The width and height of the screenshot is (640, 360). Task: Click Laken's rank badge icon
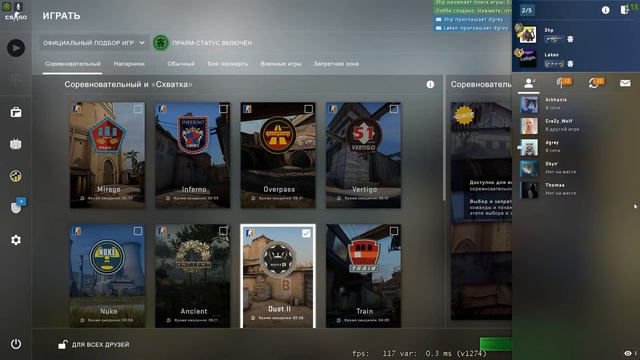click(554, 64)
